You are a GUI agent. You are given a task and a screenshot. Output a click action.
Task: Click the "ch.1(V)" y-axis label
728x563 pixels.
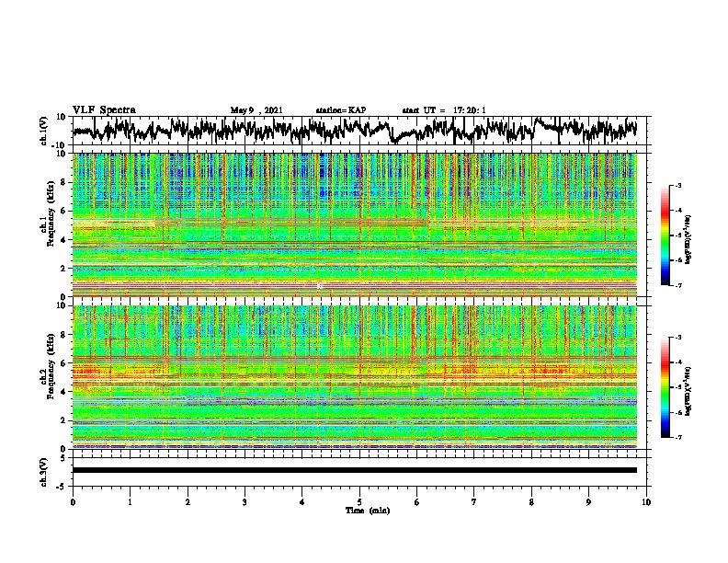click(44, 131)
